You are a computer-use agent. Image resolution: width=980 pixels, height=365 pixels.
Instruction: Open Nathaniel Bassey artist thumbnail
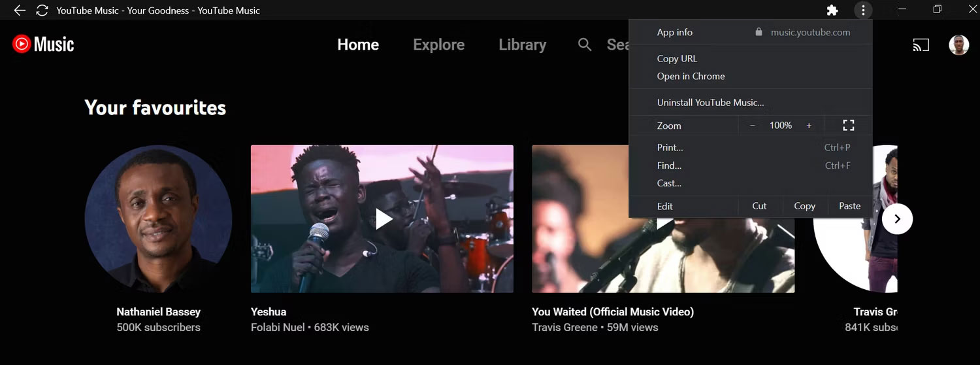click(x=158, y=218)
